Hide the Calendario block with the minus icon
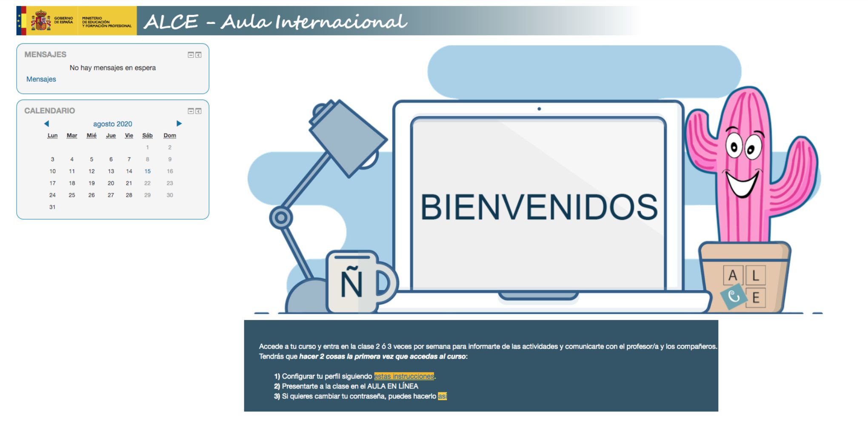 190,112
